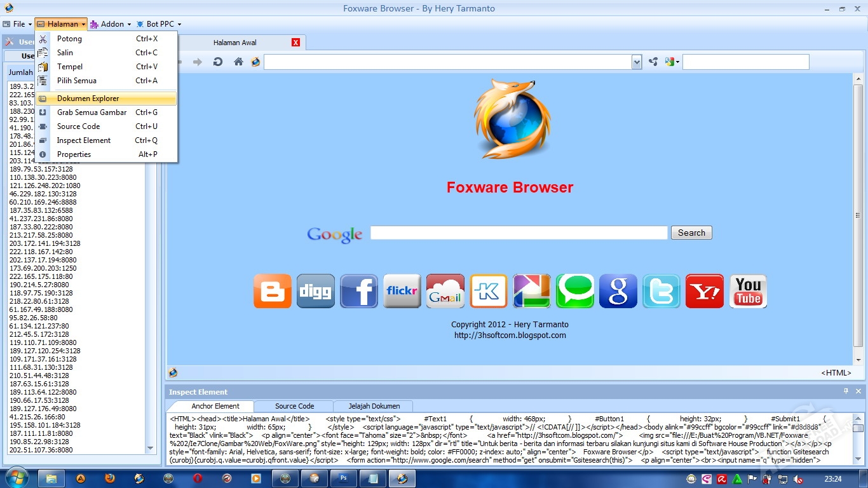Click the Flickr shortcut icon

[402, 292]
